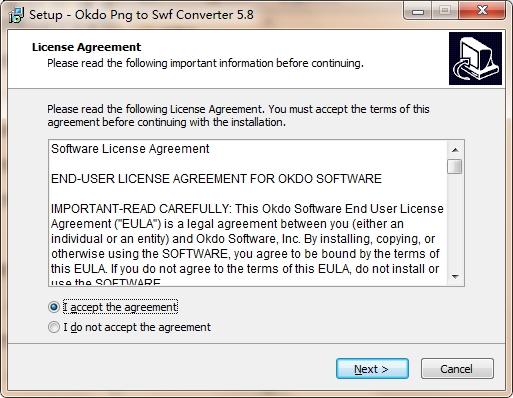The height and width of the screenshot is (398, 513).
Task: Minimize the Setup window
Action: pyautogui.click(x=417, y=11)
